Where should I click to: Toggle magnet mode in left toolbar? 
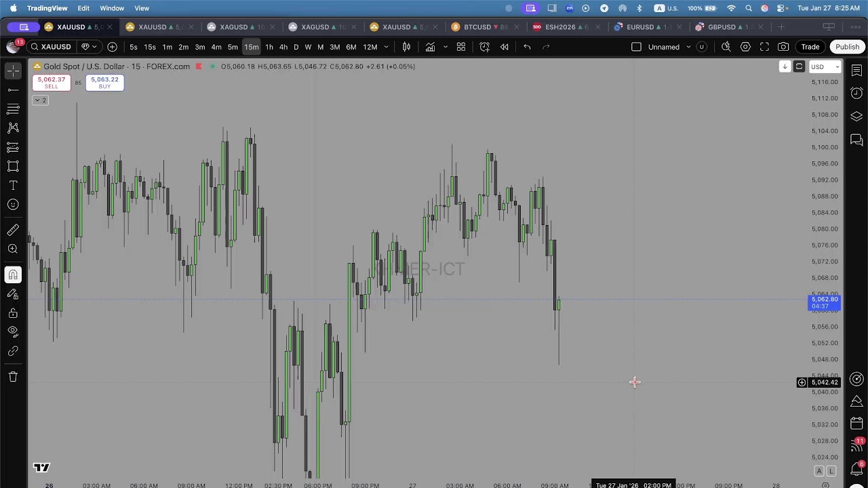pyautogui.click(x=13, y=274)
